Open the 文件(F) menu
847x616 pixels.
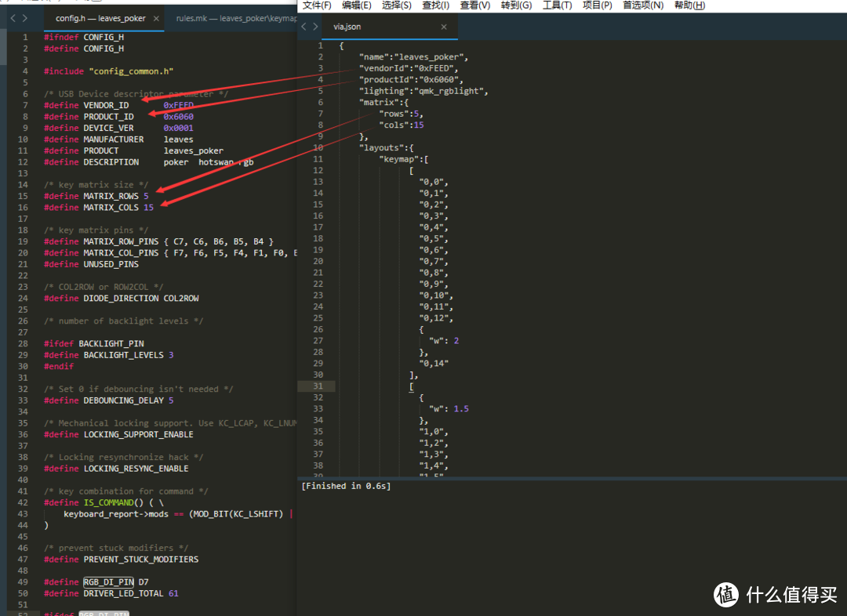(317, 5)
